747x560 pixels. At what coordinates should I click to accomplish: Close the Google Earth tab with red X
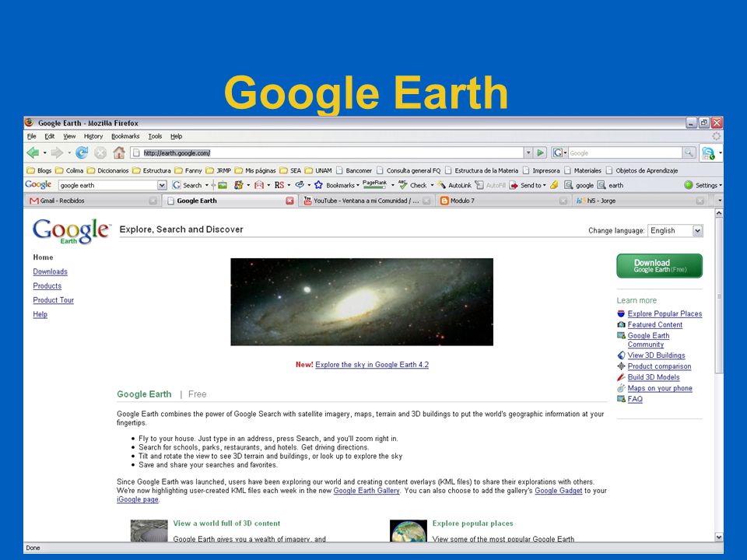click(x=289, y=201)
